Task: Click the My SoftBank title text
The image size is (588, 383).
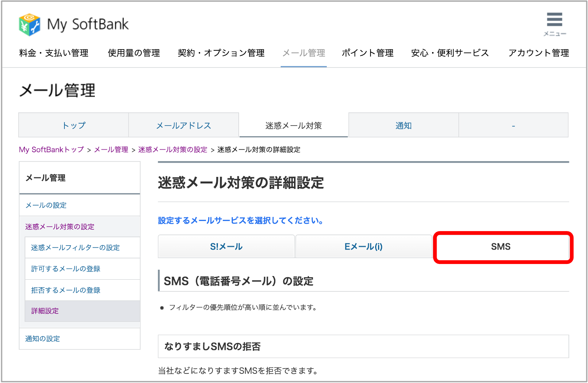Action: click(x=88, y=25)
